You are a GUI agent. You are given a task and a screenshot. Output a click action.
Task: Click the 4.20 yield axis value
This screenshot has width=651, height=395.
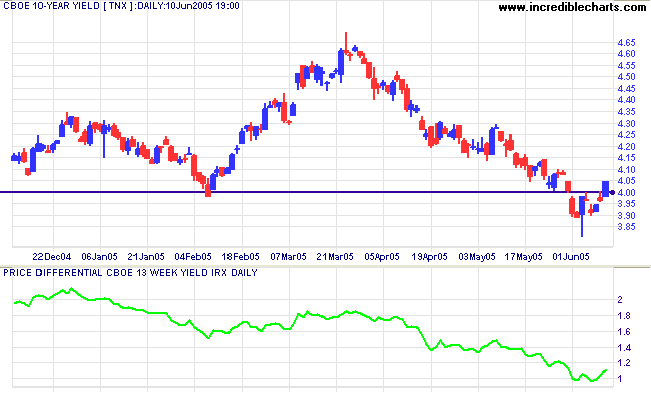626,146
